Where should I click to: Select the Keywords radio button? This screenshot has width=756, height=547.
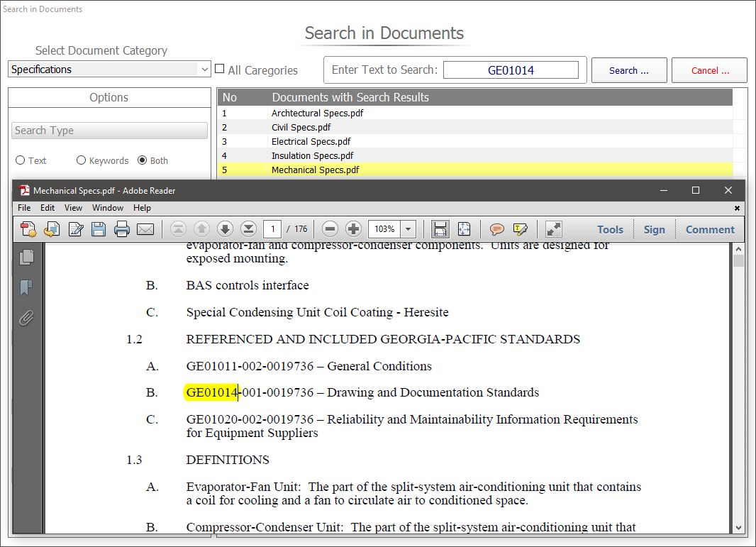click(81, 160)
